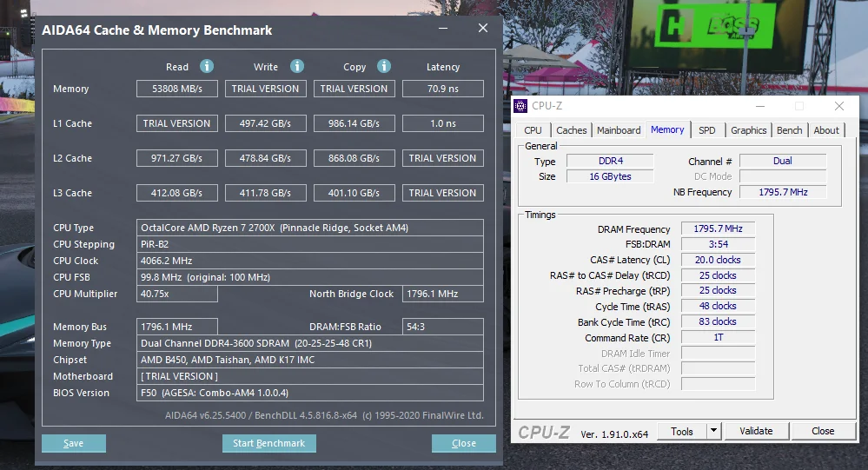Click the DRAM:FSB Ratio 54:3 field
The image size is (868, 470).
[x=443, y=327]
